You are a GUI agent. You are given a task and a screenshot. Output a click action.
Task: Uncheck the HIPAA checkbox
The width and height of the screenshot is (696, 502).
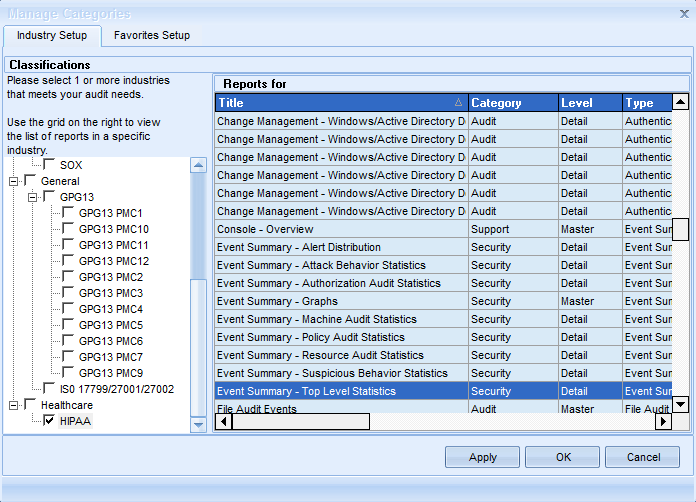(49, 419)
